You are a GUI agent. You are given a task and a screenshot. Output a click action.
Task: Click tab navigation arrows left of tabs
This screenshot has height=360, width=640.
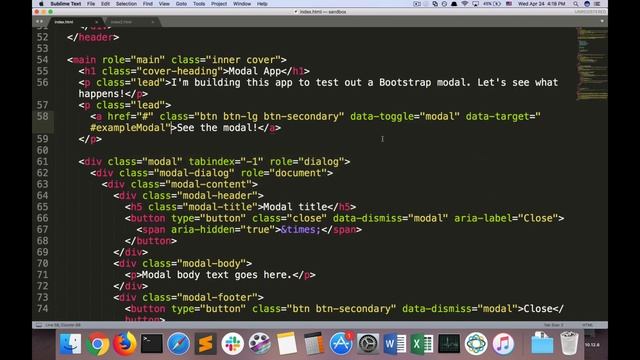click(x=39, y=22)
